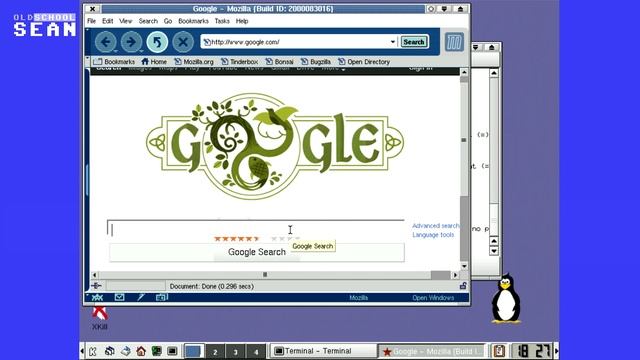Click the show desktop icon on panel

(x=126, y=351)
